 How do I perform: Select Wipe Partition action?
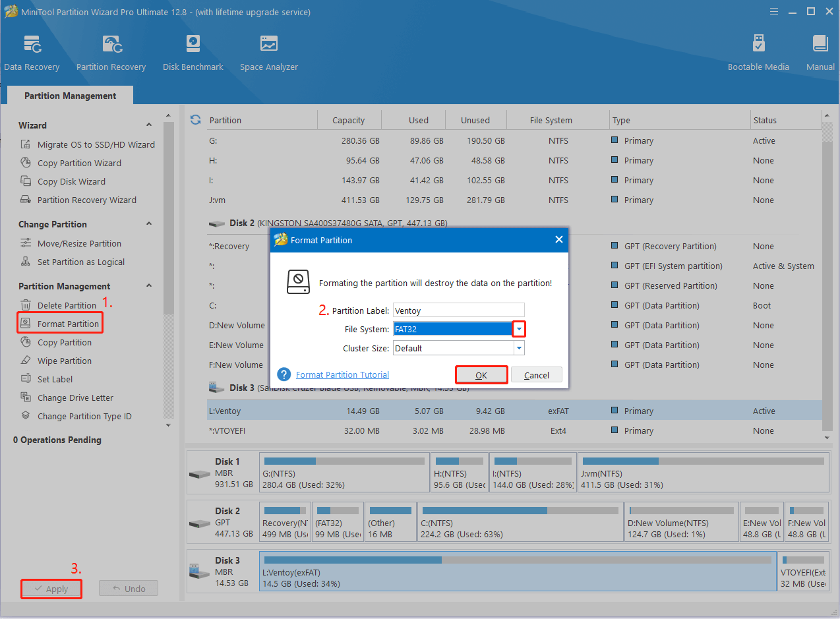(57, 361)
